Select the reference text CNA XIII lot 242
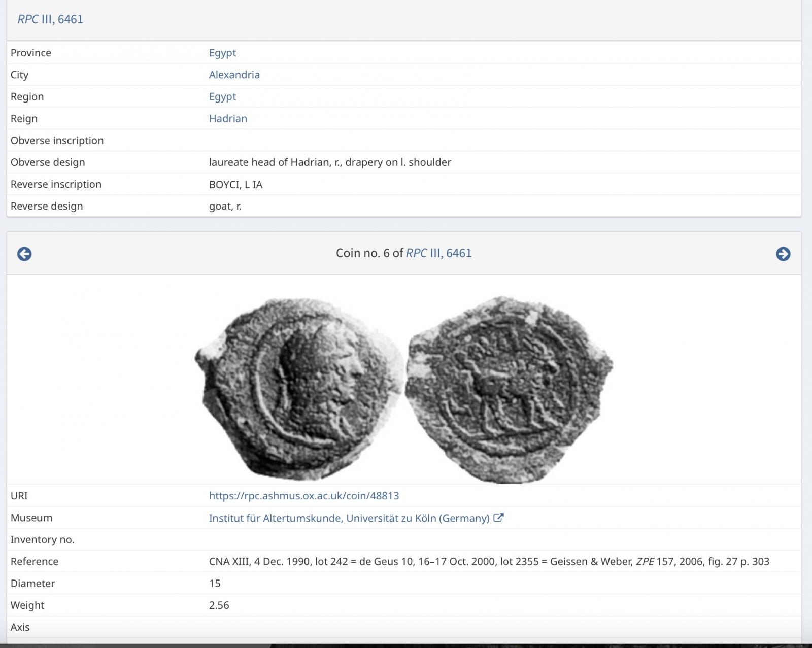The height and width of the screenshot is (648, 812). pyautogui.click(x=489, y=562)
